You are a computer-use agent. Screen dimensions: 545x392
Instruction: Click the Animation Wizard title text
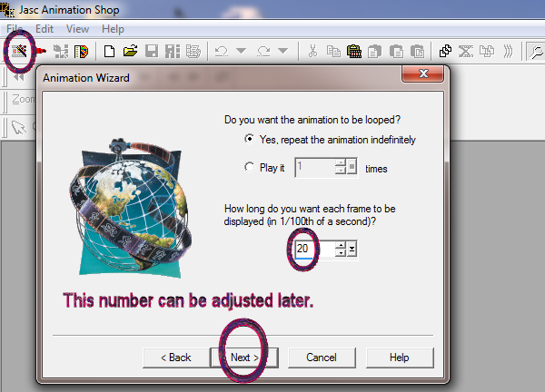[x=86, y=78]
